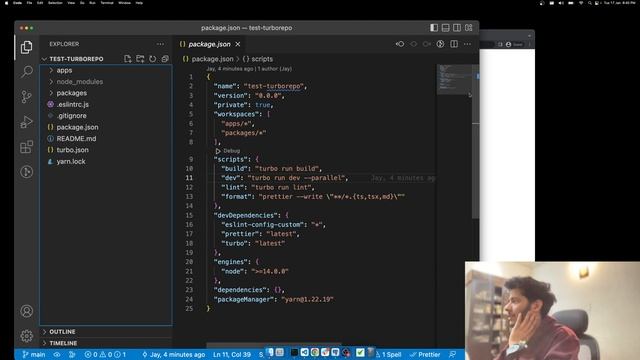Open the Search view in activity bar

pos(27,72)
